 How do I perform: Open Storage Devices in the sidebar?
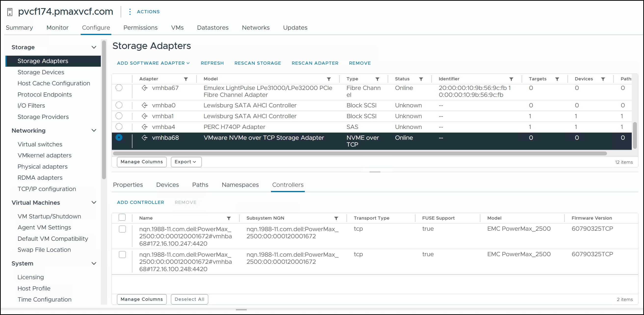pyautogui.click(x=41, y=72)
